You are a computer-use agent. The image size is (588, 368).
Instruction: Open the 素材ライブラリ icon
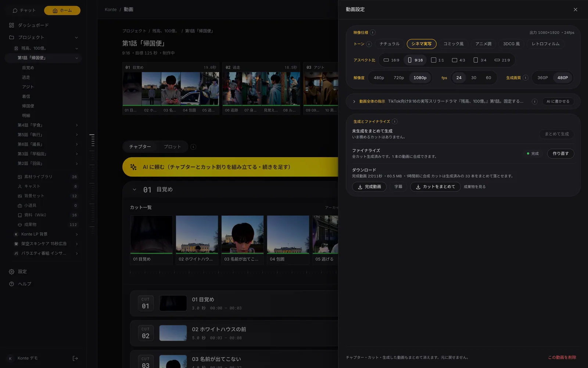tap(20, 177)
